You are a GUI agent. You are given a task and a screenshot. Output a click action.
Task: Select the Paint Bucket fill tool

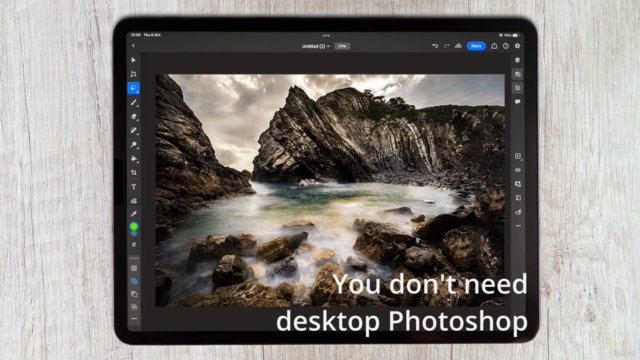pos(133,158)
